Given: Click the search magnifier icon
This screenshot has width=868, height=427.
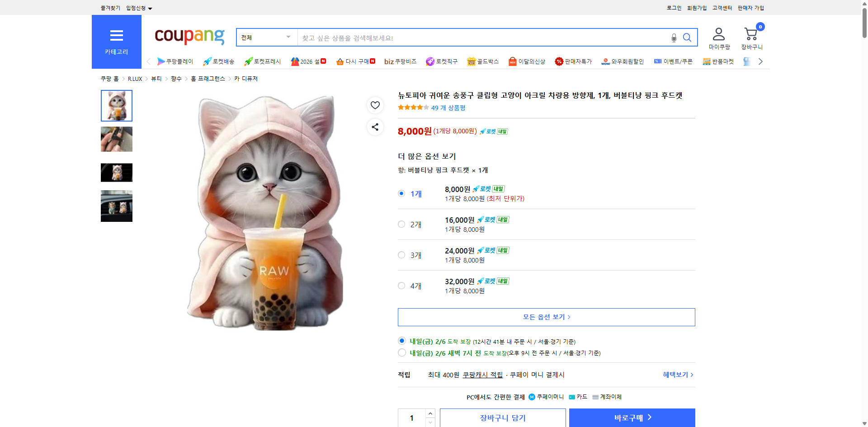Looking at the screenshot, I should pyautogui.click(x=687, y=38).
